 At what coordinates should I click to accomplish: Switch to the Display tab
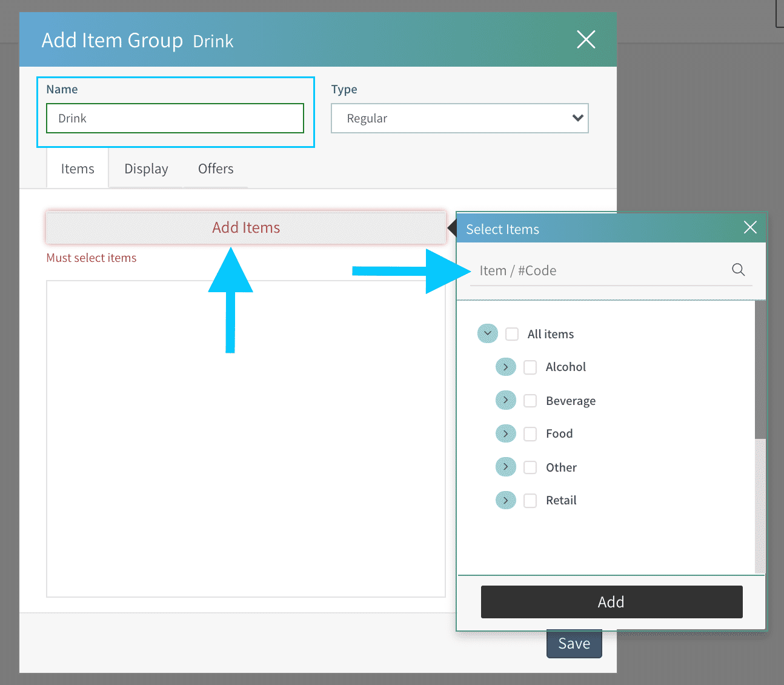(x=146, y=169)
